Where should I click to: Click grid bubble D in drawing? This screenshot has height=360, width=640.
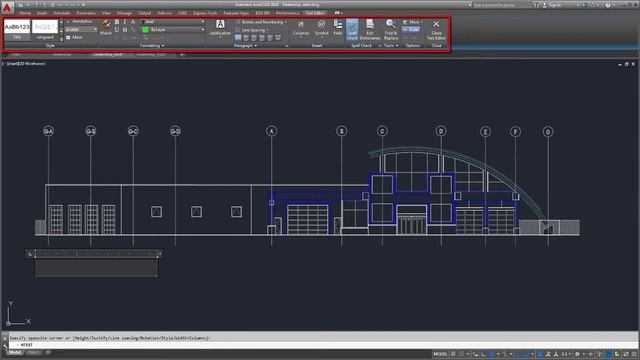441,131
